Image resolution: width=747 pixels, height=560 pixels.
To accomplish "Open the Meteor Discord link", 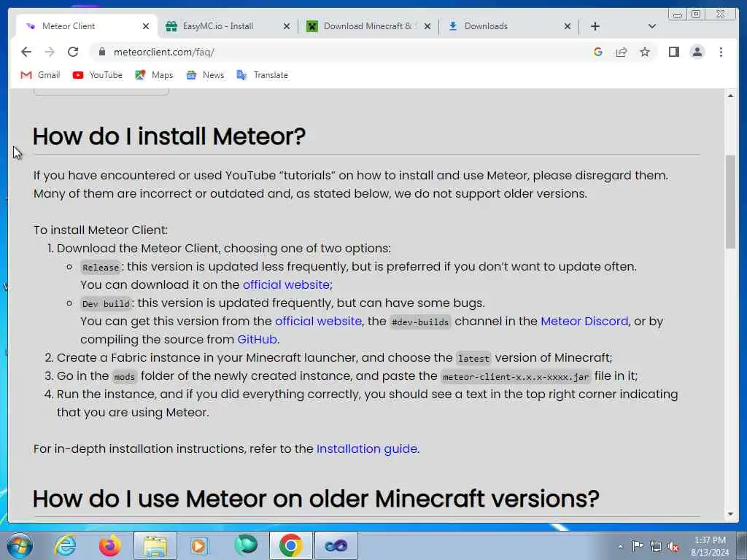I will (584, 322).
